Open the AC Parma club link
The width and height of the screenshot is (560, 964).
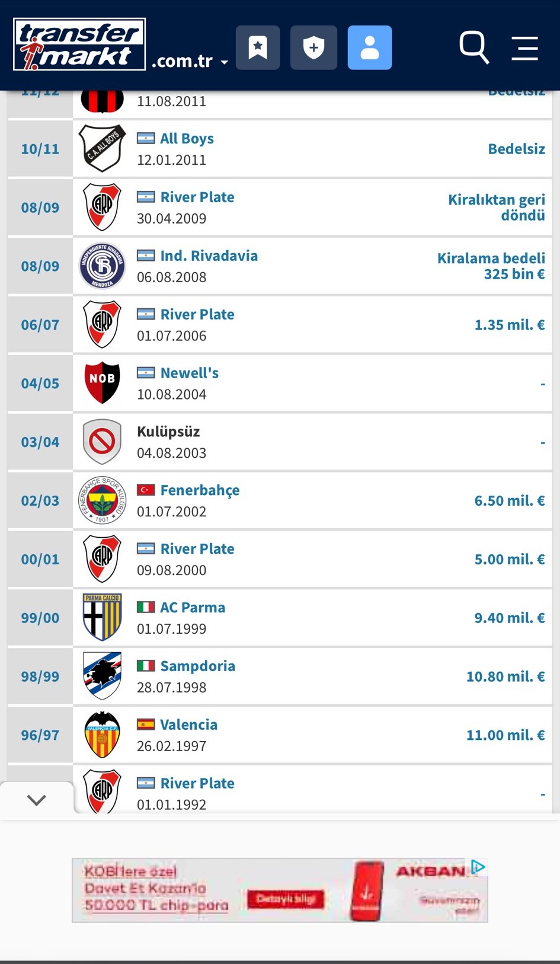[193, 607]
